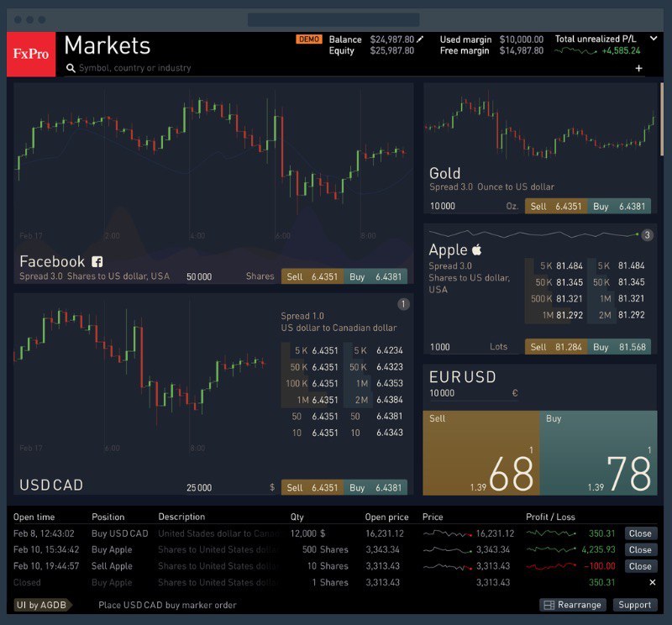Edit Facebook quantity 50 000
The width and height of the screenshot is (672, 625).
[x=229, y=276]
